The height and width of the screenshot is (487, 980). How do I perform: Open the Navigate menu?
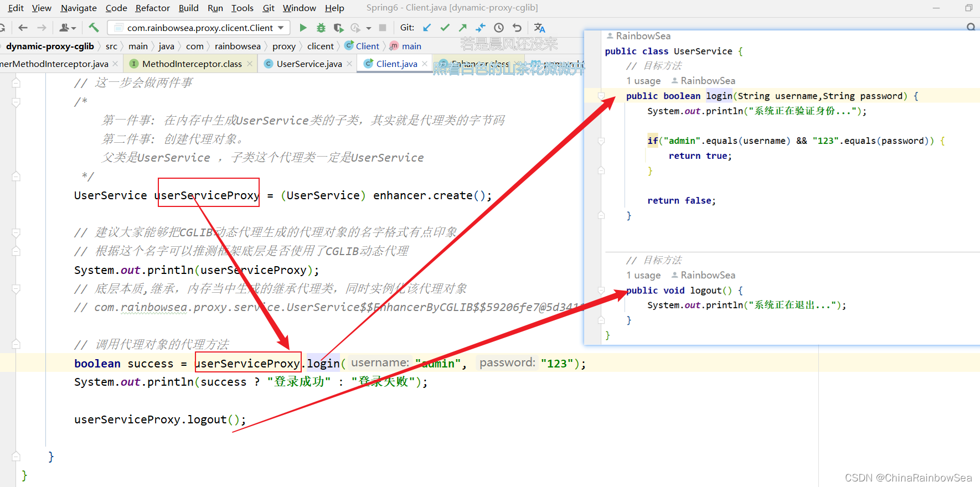(x=79, y=8)
